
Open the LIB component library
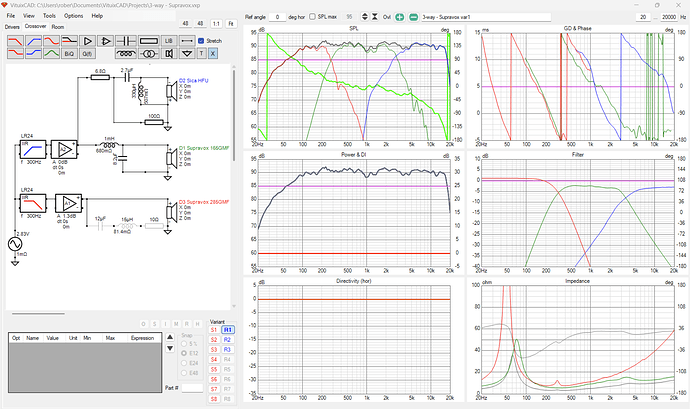169,41
